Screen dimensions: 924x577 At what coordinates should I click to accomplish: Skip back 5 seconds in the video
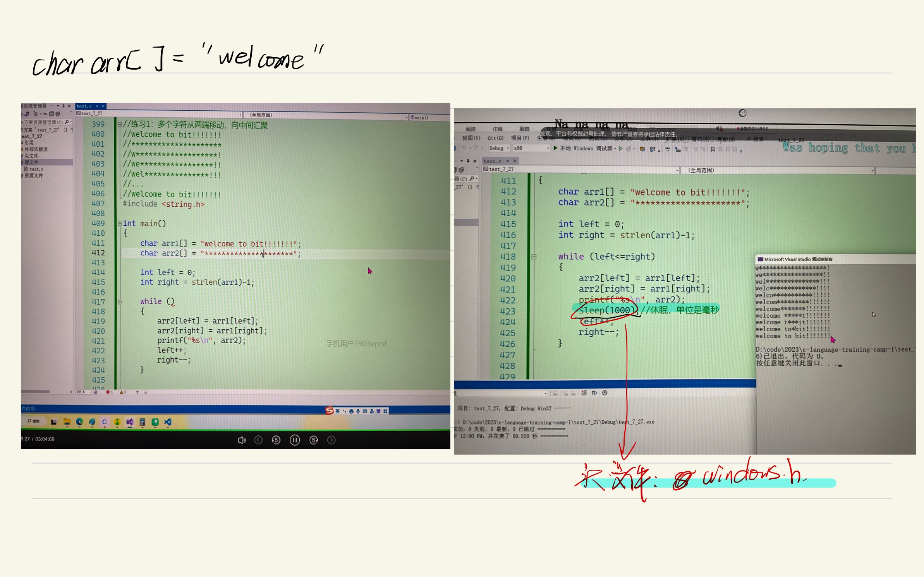pyautogui.click(x=276, y=440)
